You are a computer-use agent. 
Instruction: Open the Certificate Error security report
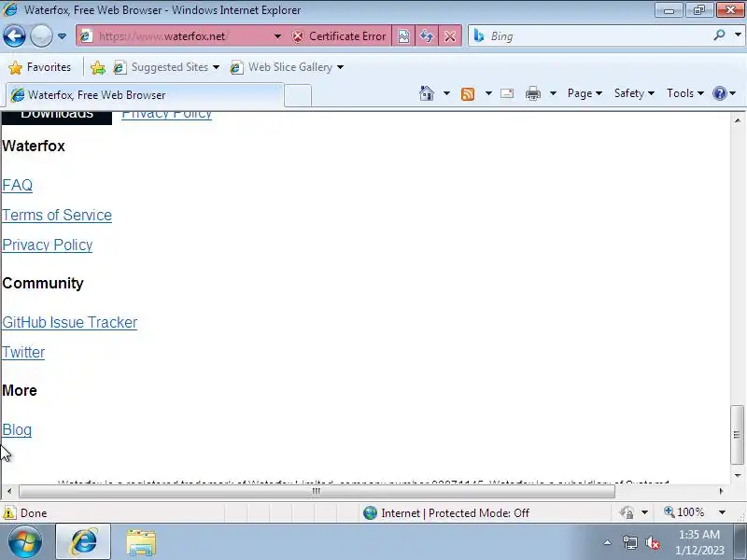point(339,36)
